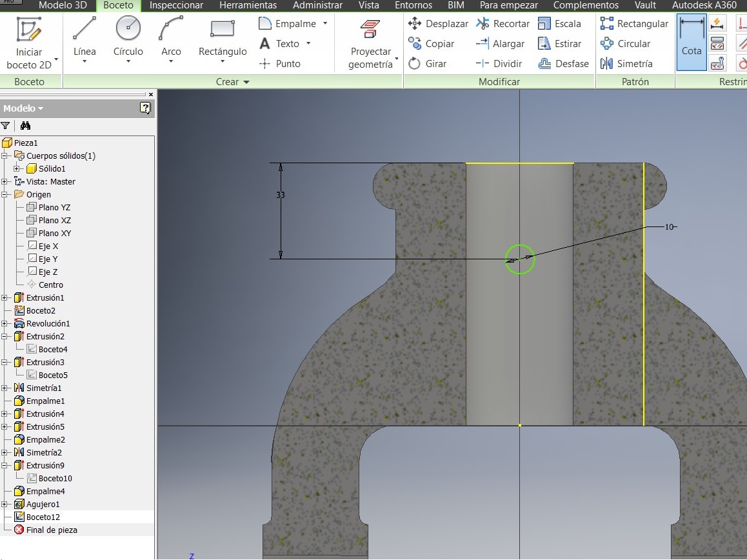The width and height of the screenshot is (747, 560).
Task: Open the Rectángulo dropdown arrow
Action: (223, 61)
